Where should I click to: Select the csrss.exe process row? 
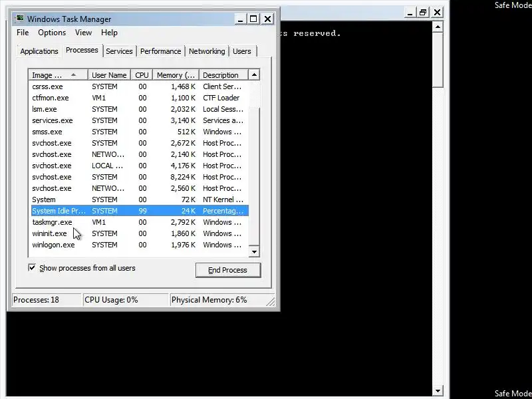140,86
